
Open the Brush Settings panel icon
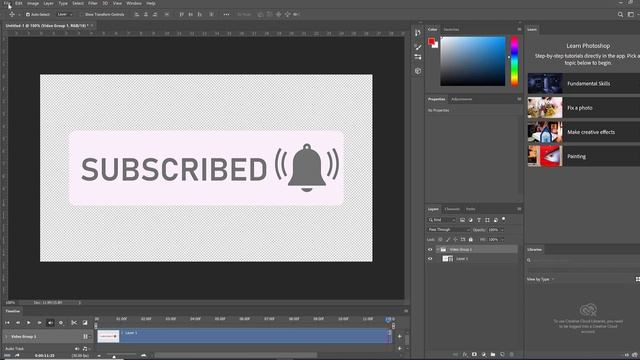point(418,47)
